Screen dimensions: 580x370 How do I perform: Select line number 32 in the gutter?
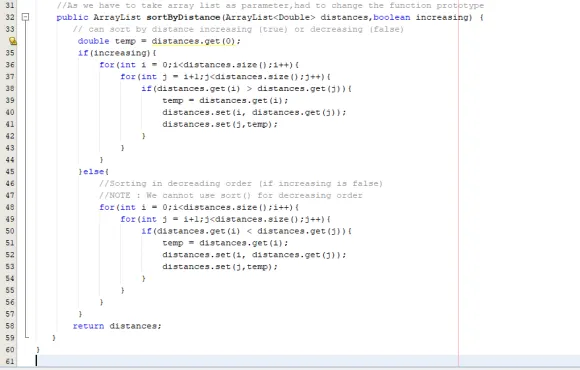[x=10, y=17]
